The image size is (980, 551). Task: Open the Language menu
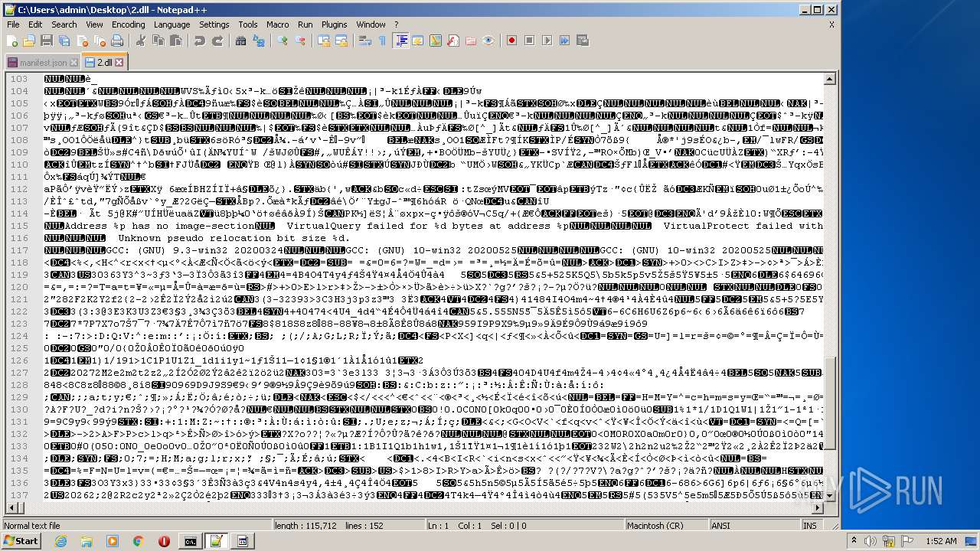171,24
